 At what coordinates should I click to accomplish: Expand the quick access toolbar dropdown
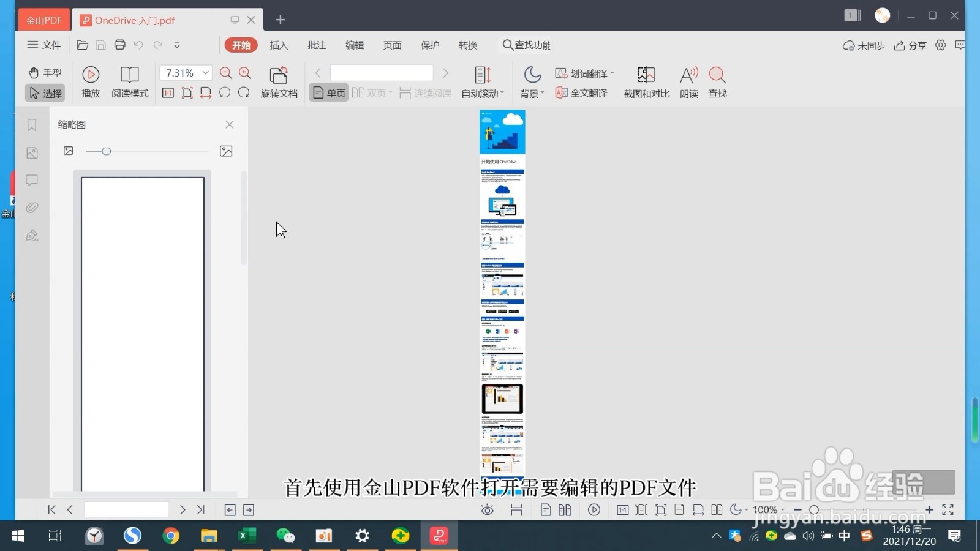point(177,45)
